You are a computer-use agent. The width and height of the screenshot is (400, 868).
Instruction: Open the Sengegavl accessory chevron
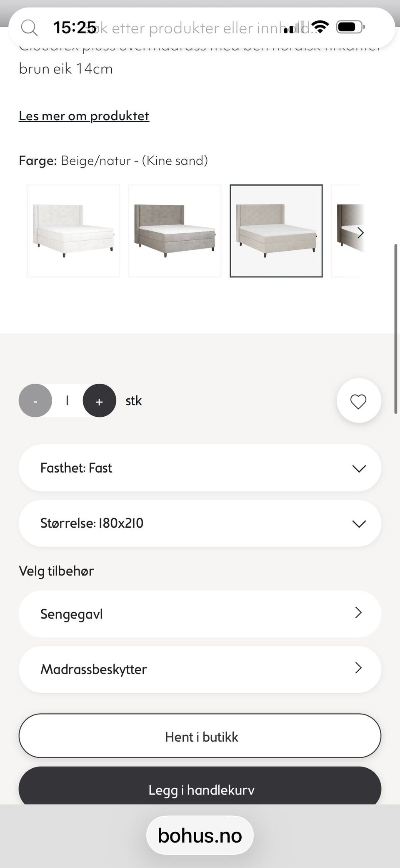pyautogui.click(x=358, y=613)
